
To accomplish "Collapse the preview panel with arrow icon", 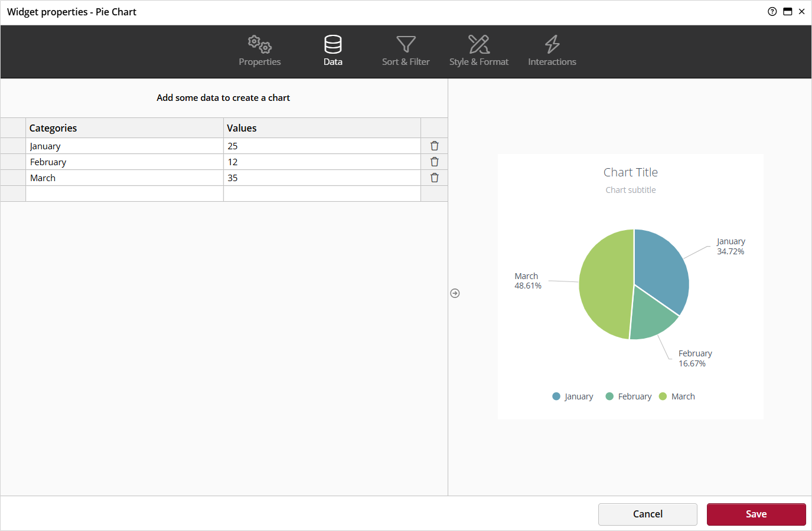I will (455, 293).
